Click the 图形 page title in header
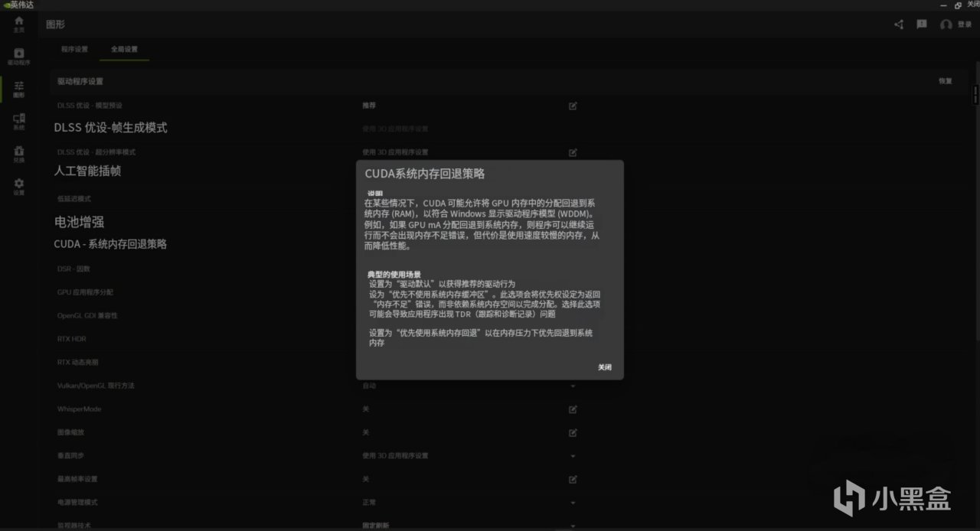The width and height of the screenshot is (980, 531). pos(55,24)
